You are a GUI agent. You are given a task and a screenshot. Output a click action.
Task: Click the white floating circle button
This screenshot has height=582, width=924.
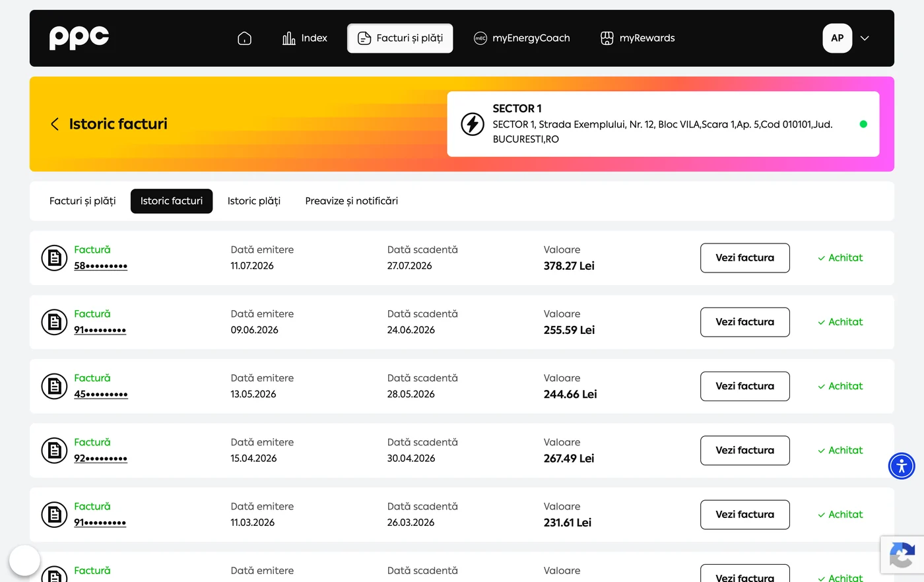click(25, 560)
